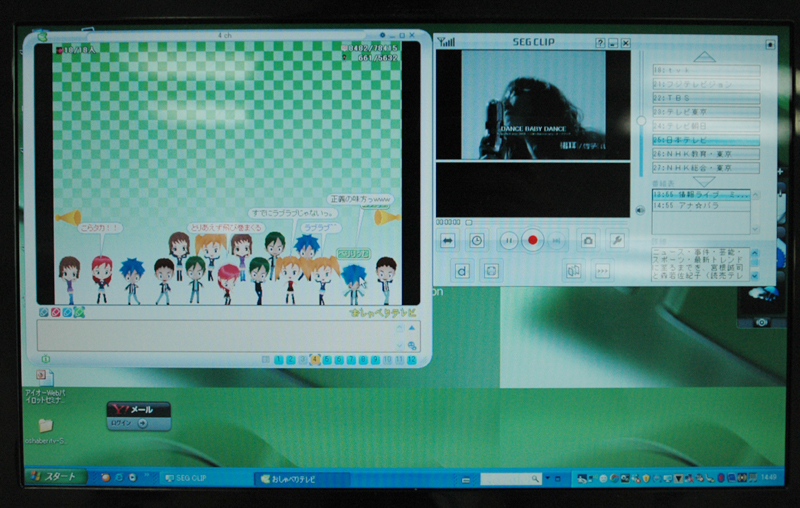Take a snapshot with the camera icon
800x508 pixels.
click(588, 240)
